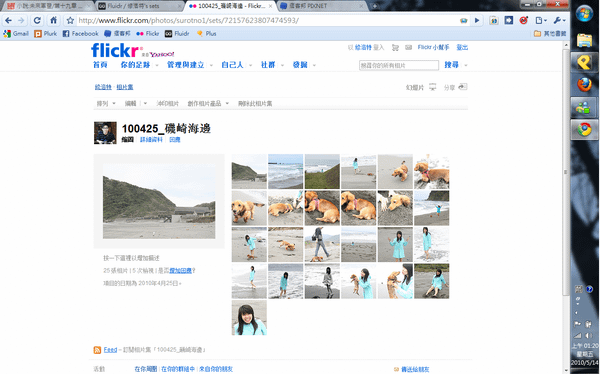Expand the 你的足跡 menu arrow
The image size is (600, 374).
157,65
